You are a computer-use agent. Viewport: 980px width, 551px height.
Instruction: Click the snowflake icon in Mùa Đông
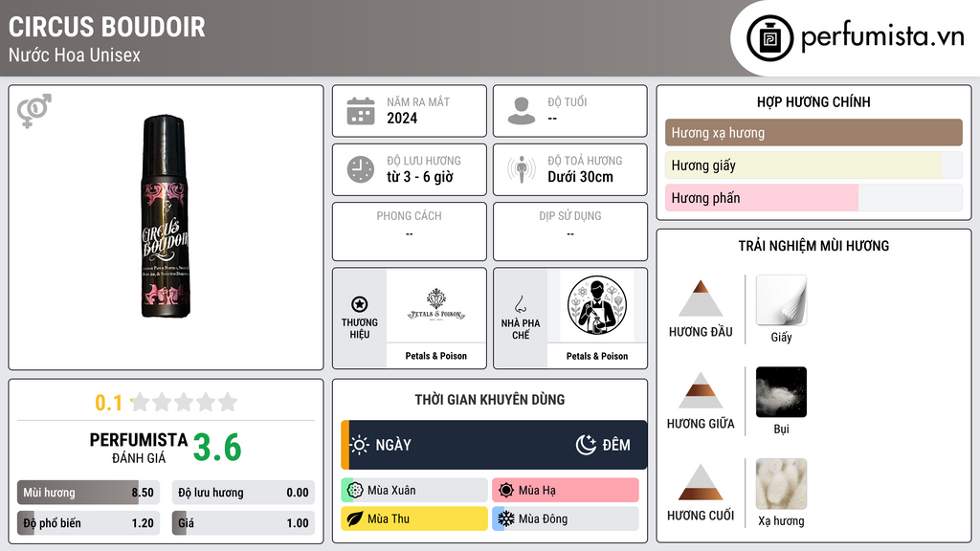[506, 519]
